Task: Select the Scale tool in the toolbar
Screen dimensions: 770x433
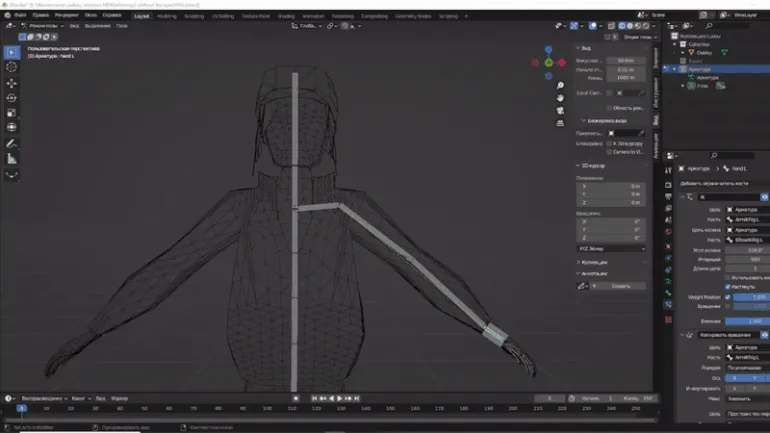Action: click(12, 113)
